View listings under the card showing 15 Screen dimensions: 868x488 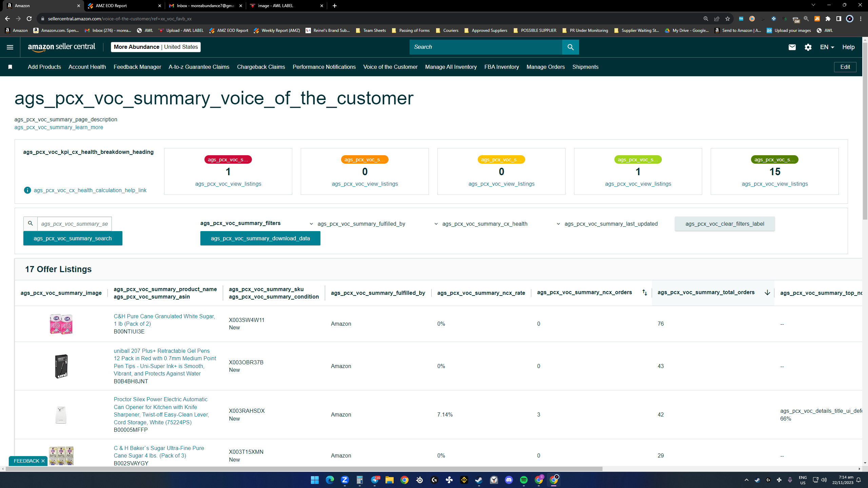tap(774, 184)
